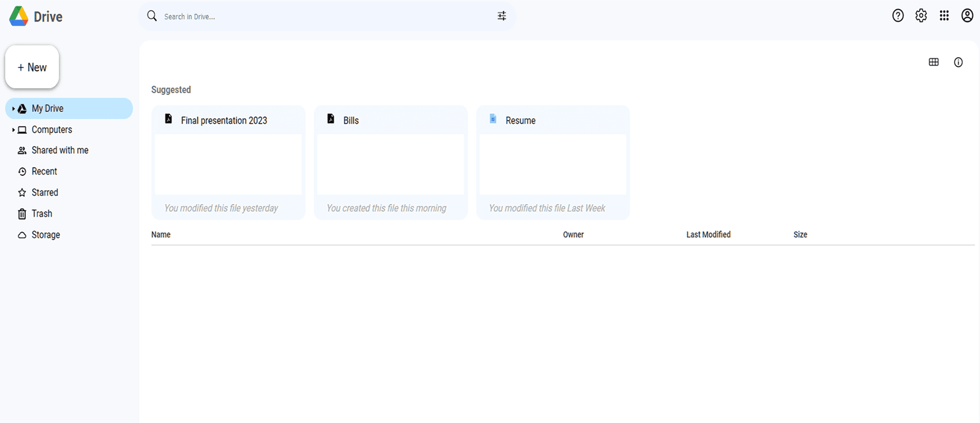Image resolution: width=980 pixels, height=423 pixels.
Task: Go to Recent files
Action: 44,172
